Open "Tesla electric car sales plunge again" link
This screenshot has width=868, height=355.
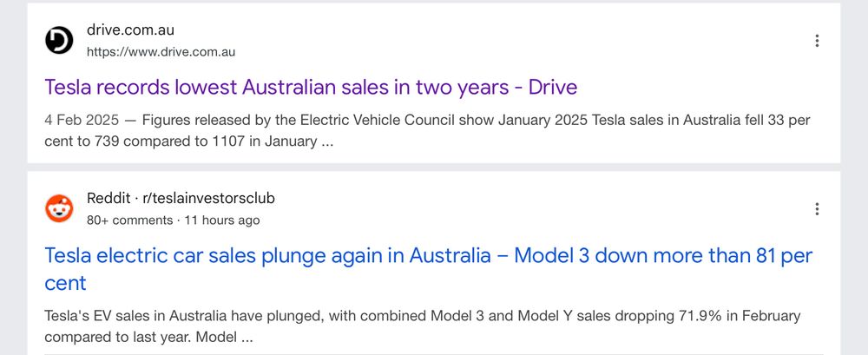point(428,269)
